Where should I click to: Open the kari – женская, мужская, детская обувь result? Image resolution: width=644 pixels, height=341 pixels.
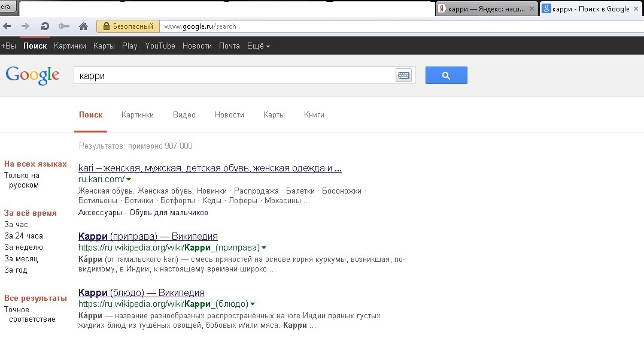pos(210,168)
